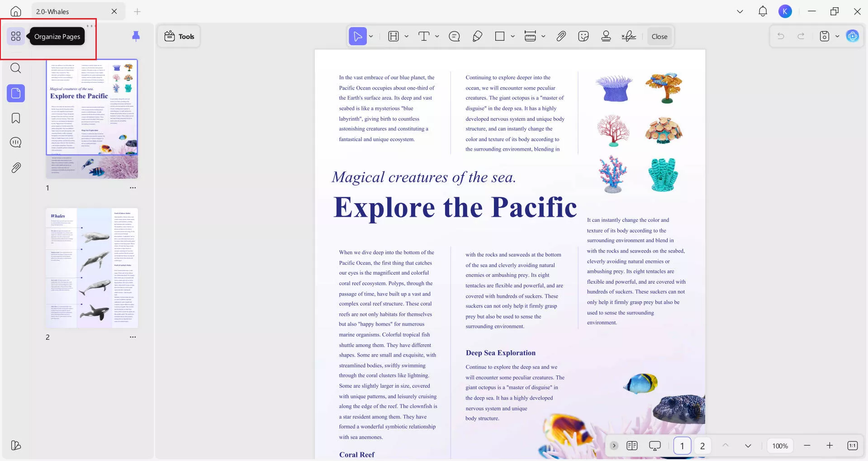
Task: Select page 2 thumbnail
Action: pos(92,268)
